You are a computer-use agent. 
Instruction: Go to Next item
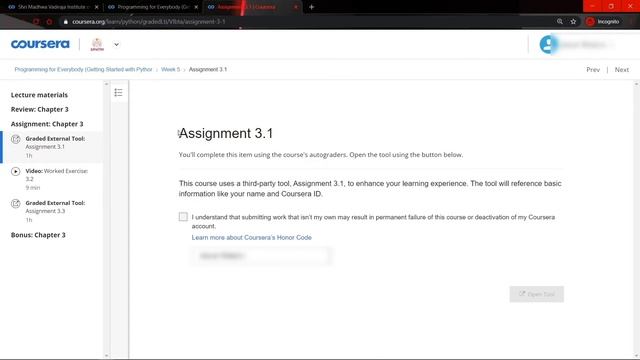pyautogui.click(x=622, y=70)
